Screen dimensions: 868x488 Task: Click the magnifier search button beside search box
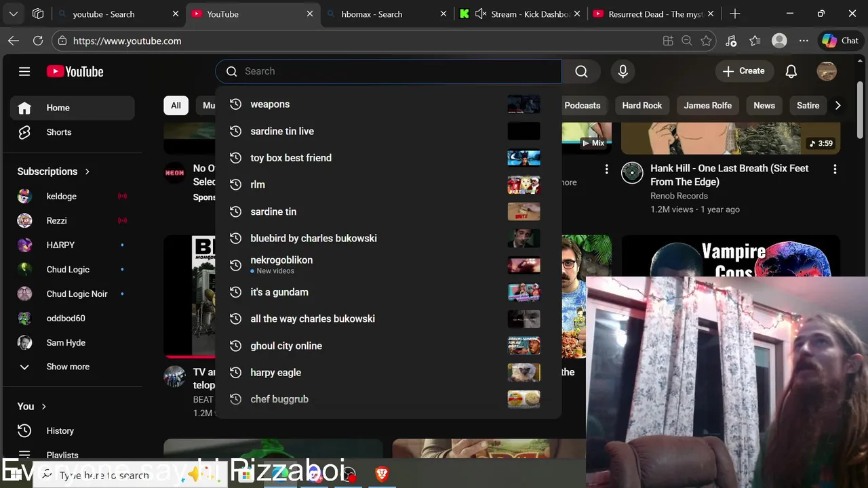pyautogui.click(x=581, y=71)
